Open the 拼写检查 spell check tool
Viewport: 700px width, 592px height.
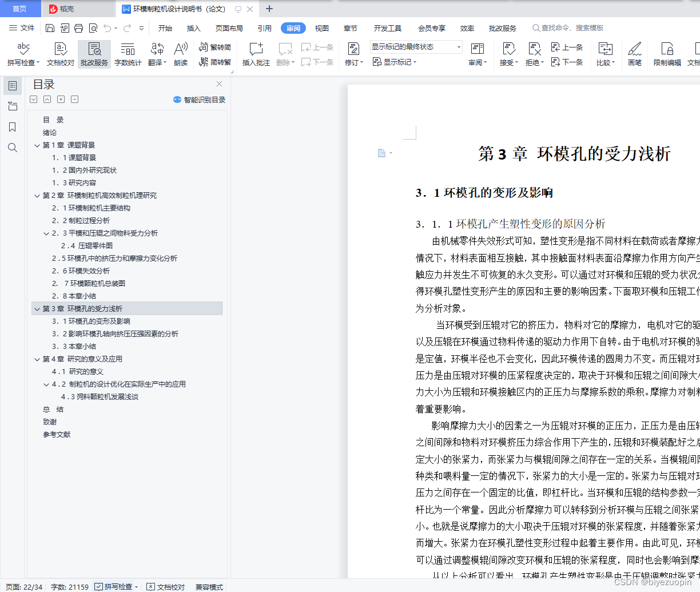23,54
